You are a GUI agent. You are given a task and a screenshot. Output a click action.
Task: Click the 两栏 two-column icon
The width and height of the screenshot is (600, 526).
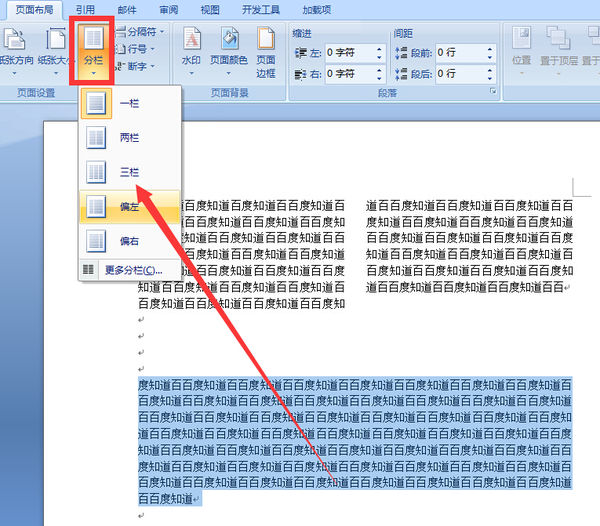pyautogui.click(x=96, y=138)
